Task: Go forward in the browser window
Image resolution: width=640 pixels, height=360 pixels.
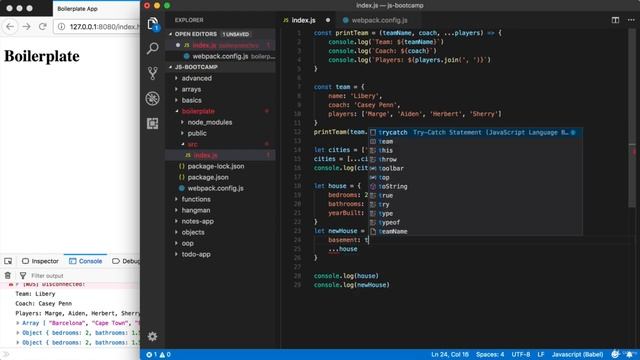Action: point(27,27)
